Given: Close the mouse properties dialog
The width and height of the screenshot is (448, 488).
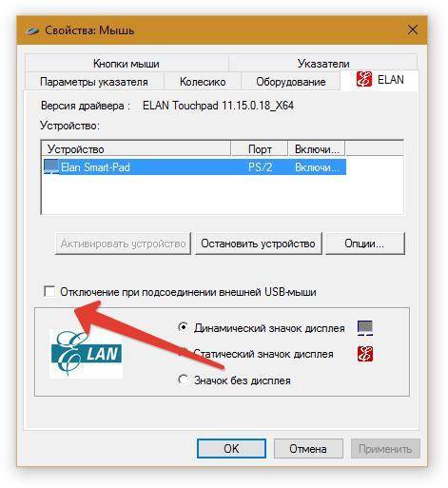Looking at the screenshot, I should 413,30.
